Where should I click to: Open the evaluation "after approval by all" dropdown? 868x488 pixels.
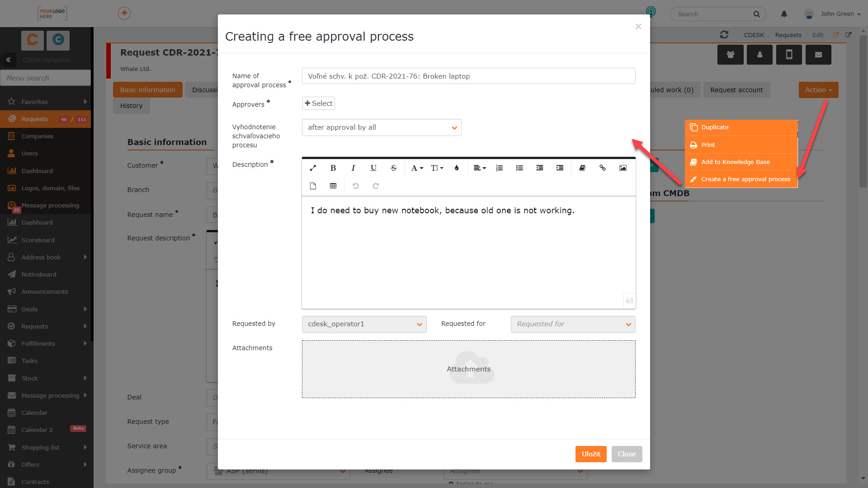click(382, 127)
